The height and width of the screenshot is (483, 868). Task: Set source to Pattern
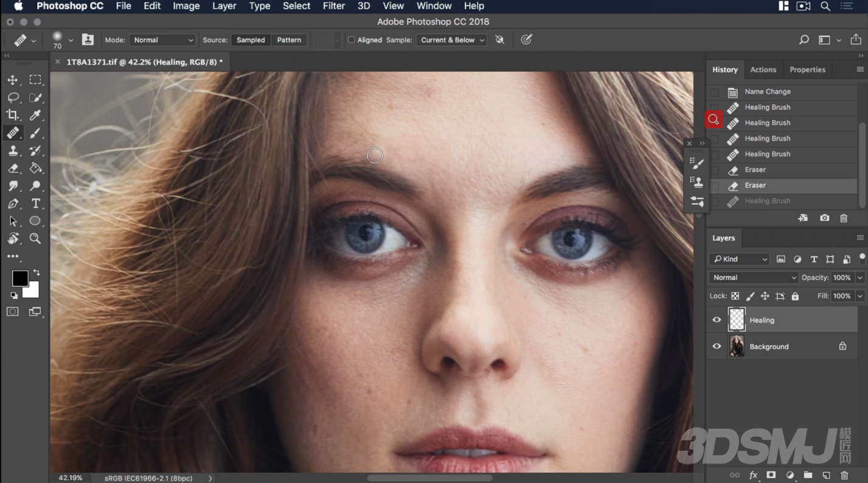(x=289, y=40)
